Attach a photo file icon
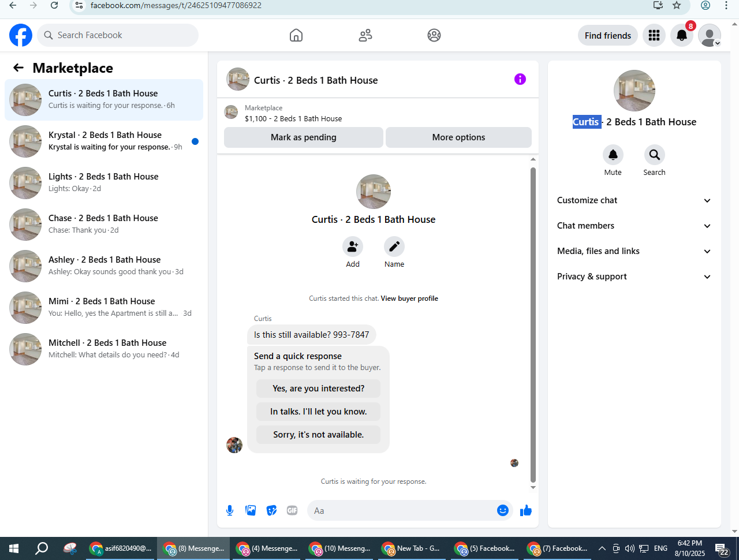This screenshot has width=739, height=560. click(251, 510)
